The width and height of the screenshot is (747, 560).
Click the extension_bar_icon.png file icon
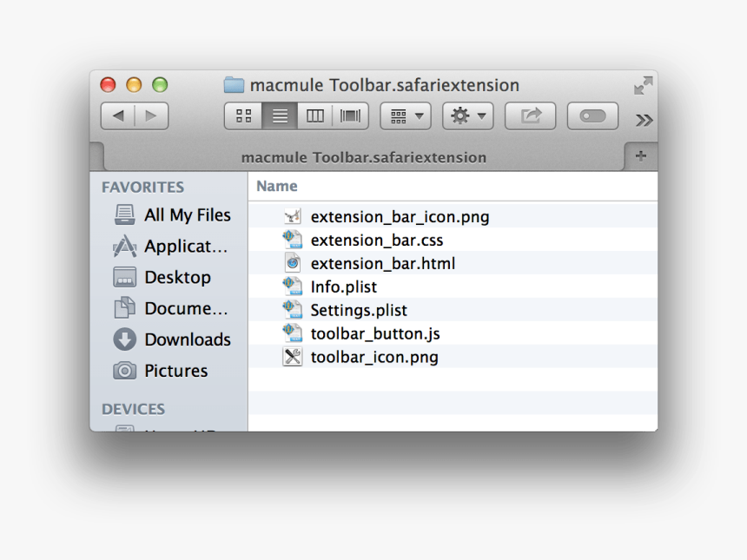(x=293, y=216)
